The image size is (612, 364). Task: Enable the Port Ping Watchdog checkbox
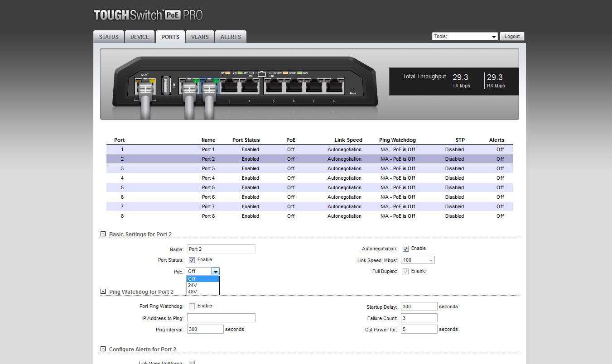[192, 306]
